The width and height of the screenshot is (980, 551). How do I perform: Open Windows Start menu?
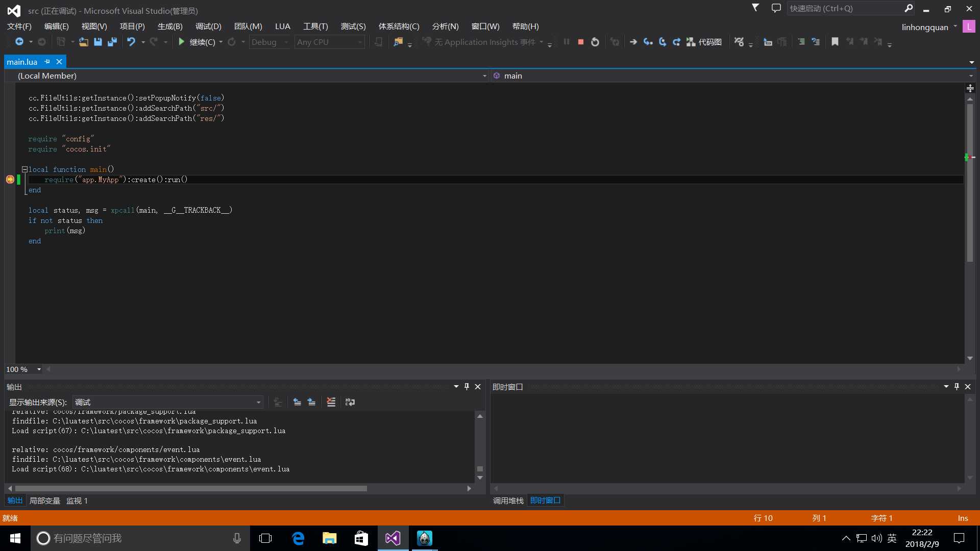pyautogui.click(x=15, y=538)
